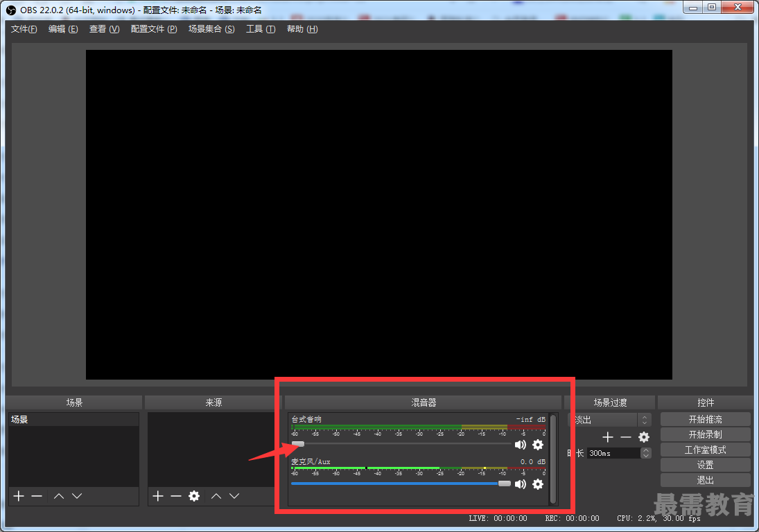Open transition properties gear icon
Screen dimensions: 759x532
click(644, 437)
